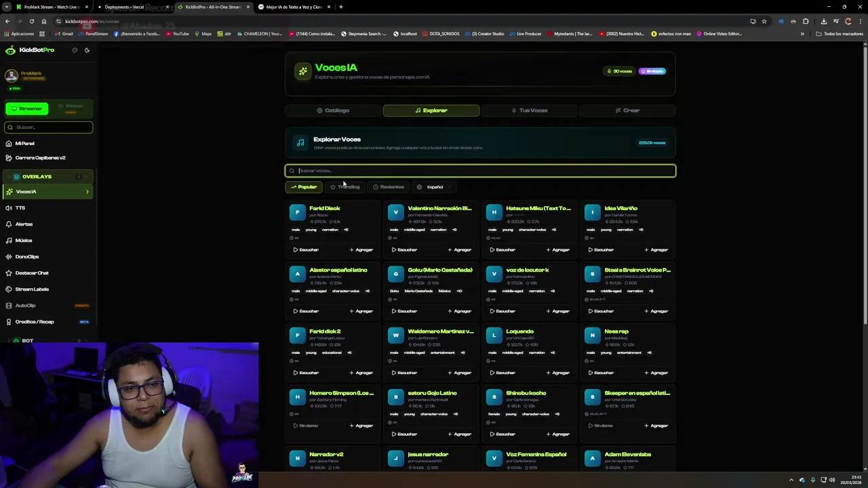This screenshot has height=488, width=868.
Task: Open Narrador v2 voice card title
Action: (326, 455)
